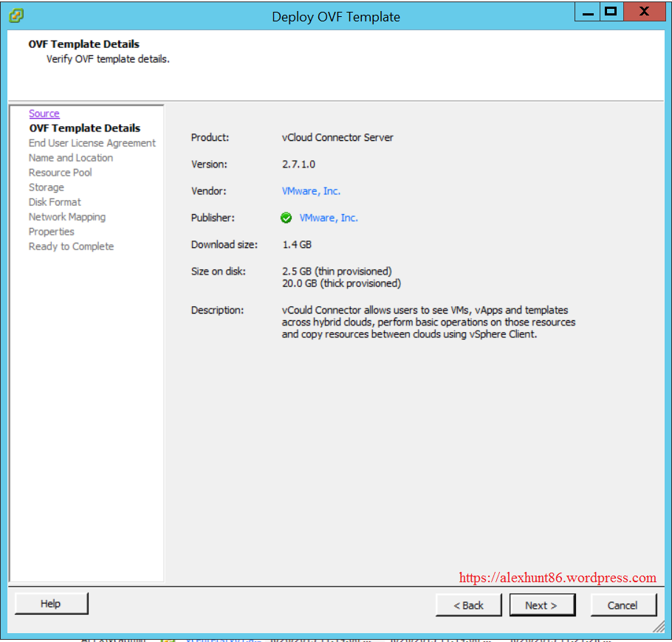Click Resource Pool step
This screenshot has width=672, height=642.
(x=60, y=173)
